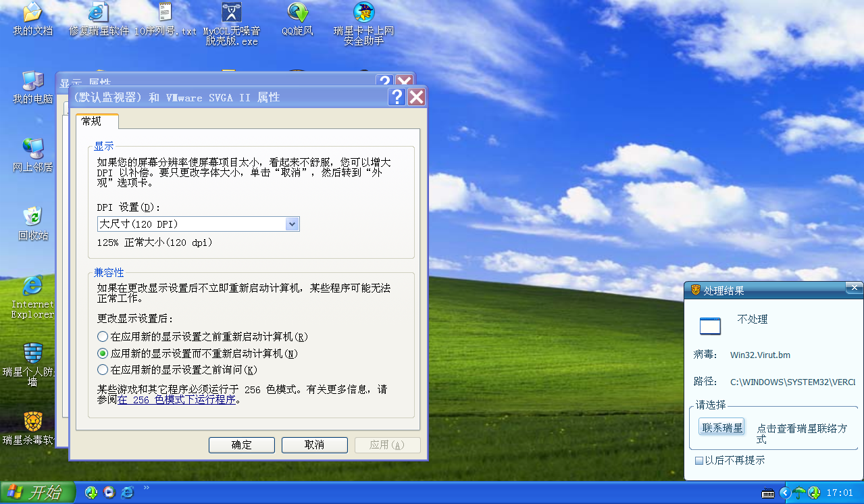Click the help question-mark in 显示 属性 window

point(384,82)
